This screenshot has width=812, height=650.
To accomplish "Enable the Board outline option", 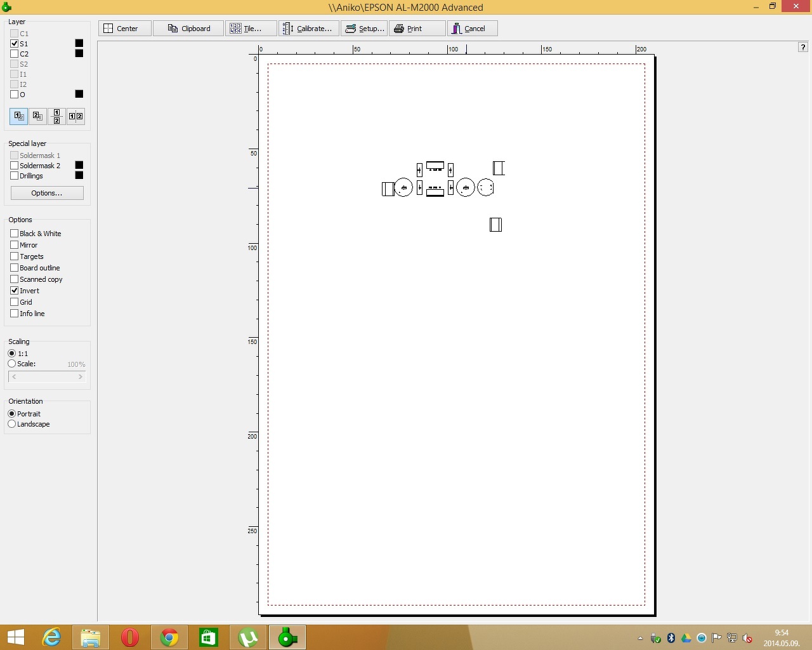I will point(14,268).
